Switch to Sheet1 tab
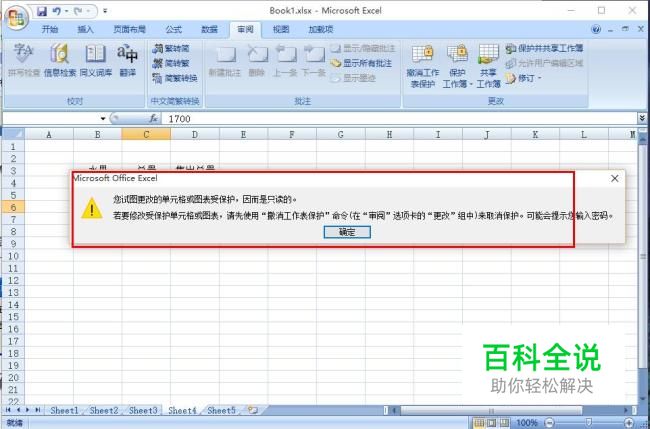 [64, 410]
